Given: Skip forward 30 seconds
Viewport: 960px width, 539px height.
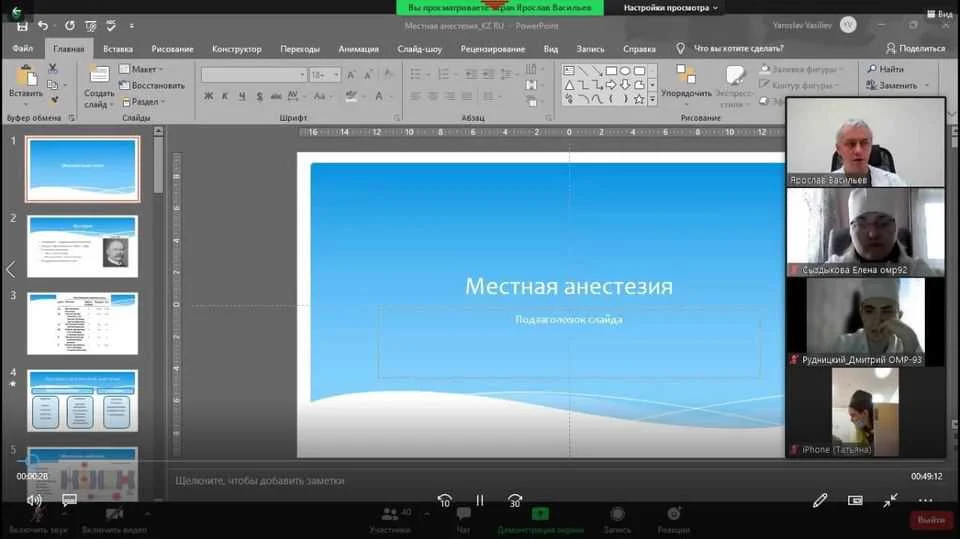Looking at the screenshot, I should coord(515,500).
